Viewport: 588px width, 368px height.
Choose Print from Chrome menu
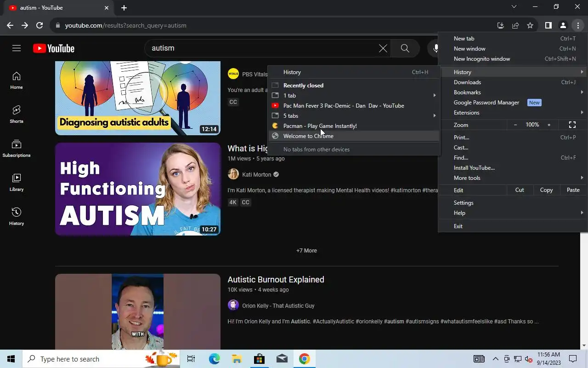click(x=512, y=137)
